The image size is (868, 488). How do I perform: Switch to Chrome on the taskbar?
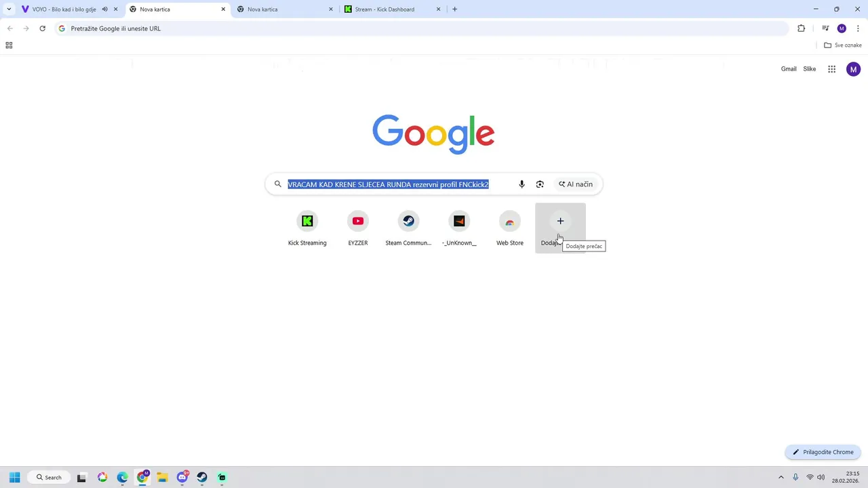tap(142, 477)
